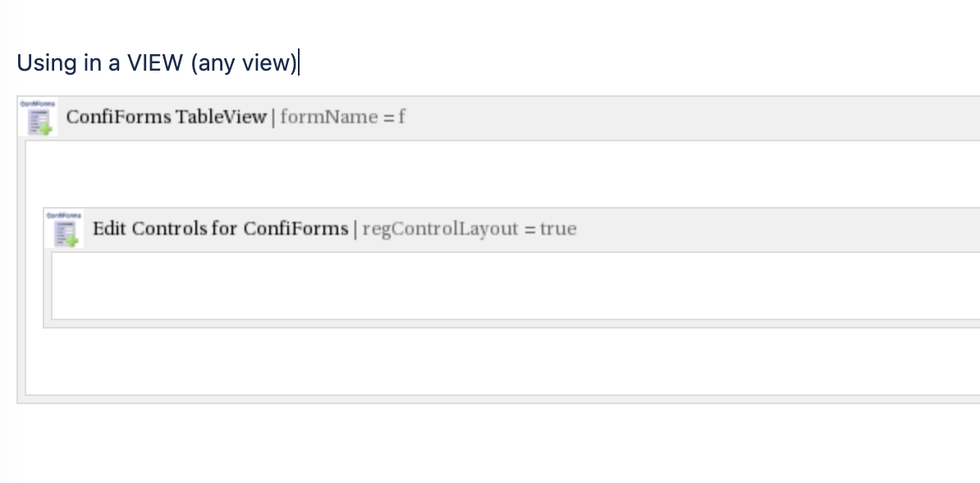Image resolution: width=980 pixels, height=483 pixels.
Task: Click the formName = f parameter text
Action: point(341,117)
